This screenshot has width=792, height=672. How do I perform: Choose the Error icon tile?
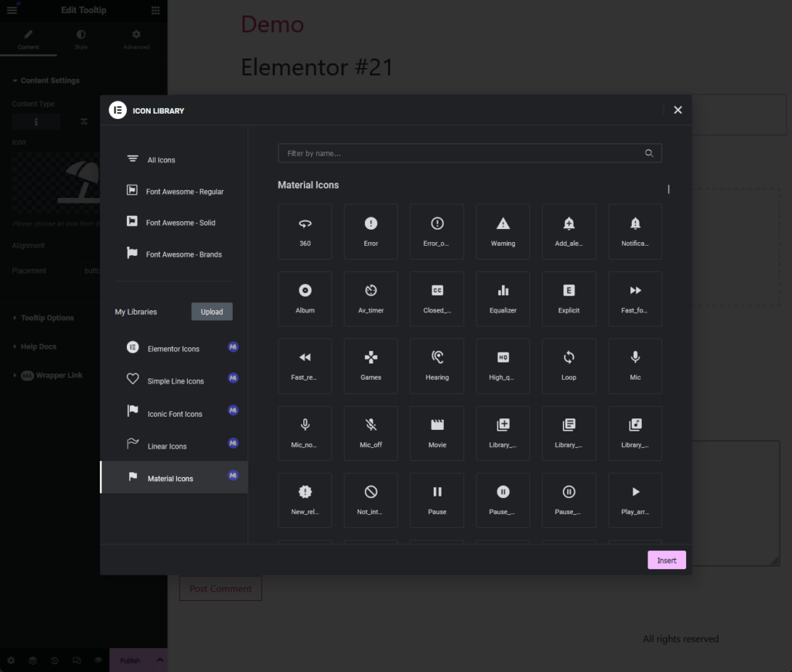(x=370, y=232)
